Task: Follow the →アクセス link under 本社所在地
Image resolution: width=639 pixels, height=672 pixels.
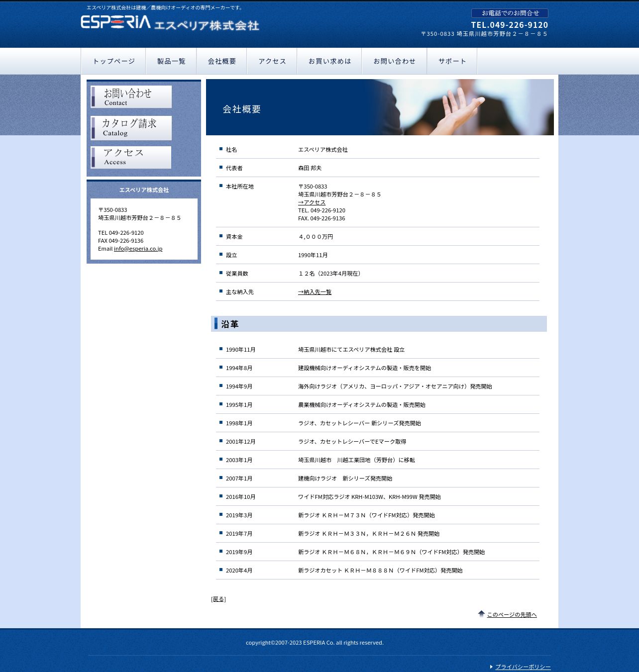Action: click(312, 202)
